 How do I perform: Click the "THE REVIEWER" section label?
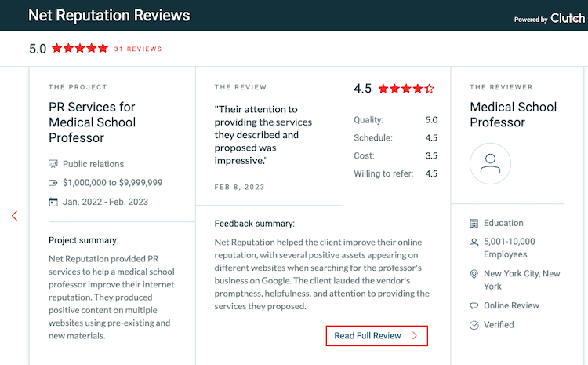click(x=501, y=87)
